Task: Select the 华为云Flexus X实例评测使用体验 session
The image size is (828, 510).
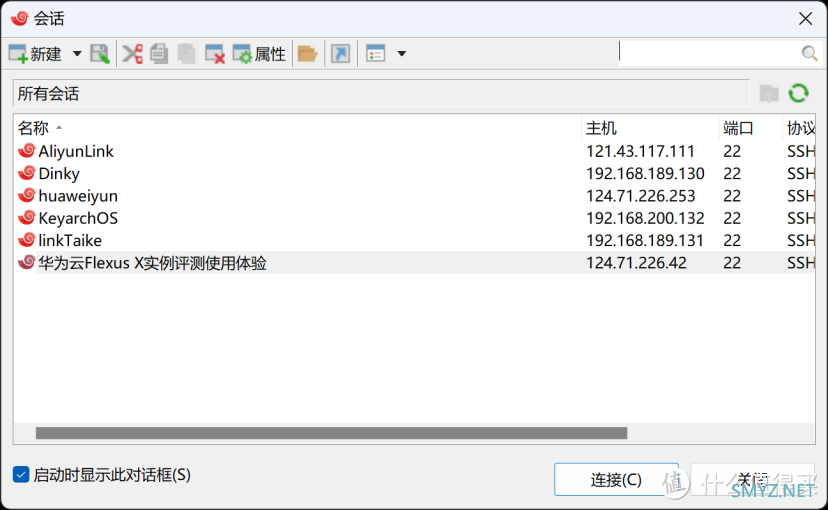Action: [152, 262]
